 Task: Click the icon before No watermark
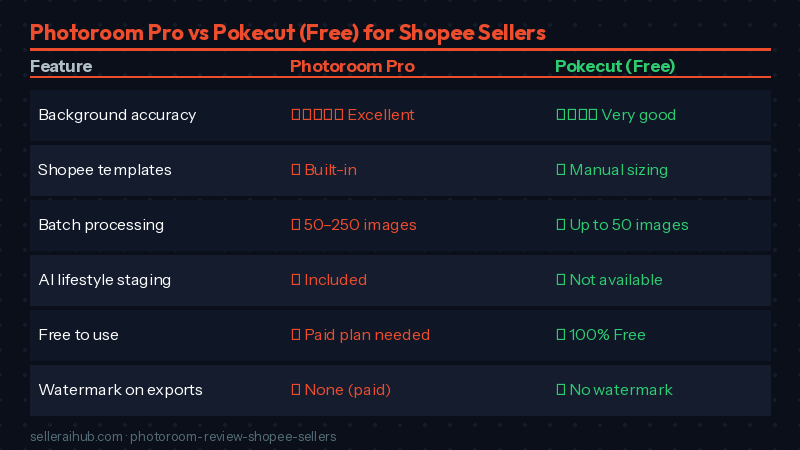click(x=560, y=390)
